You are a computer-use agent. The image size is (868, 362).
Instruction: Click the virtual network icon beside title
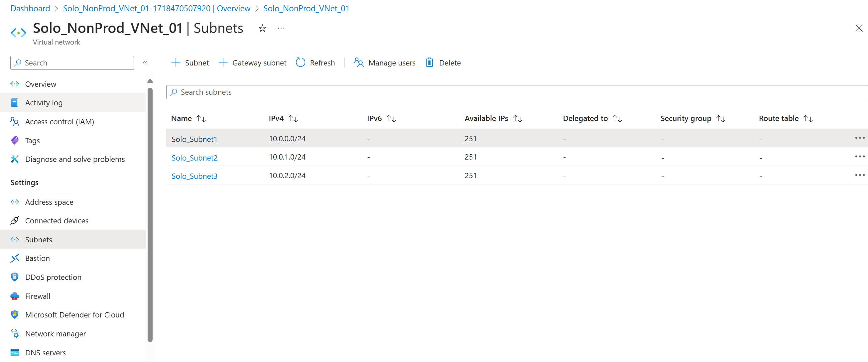pos(19,33)
